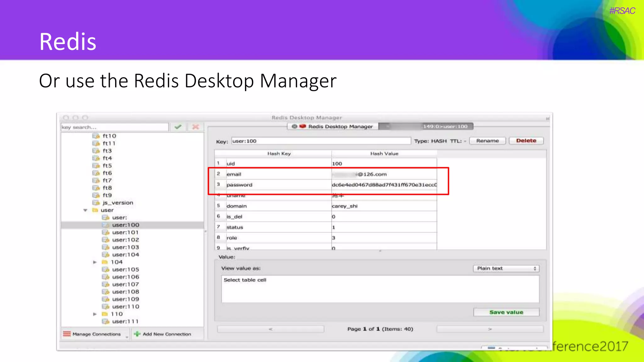Select ft9 in the key tree
This screenshot has width=644, height=362.
point(107,195)
